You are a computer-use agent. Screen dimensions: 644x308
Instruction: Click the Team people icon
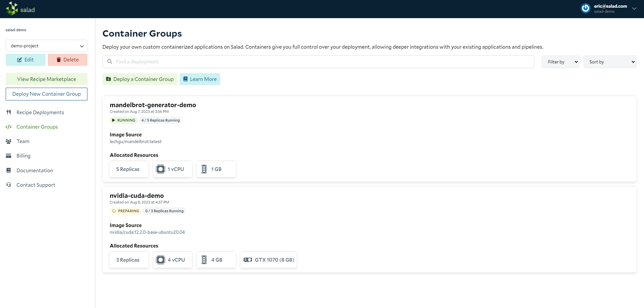(x=9, y=141)
